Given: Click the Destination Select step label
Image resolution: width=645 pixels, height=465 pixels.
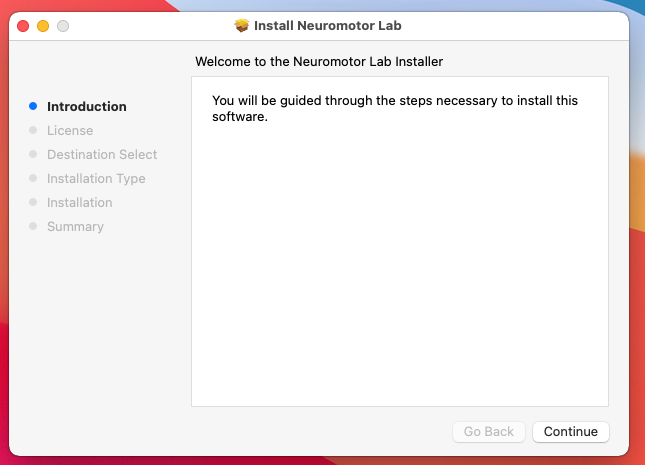Looking at the screenshot, I should pos(102,154).
